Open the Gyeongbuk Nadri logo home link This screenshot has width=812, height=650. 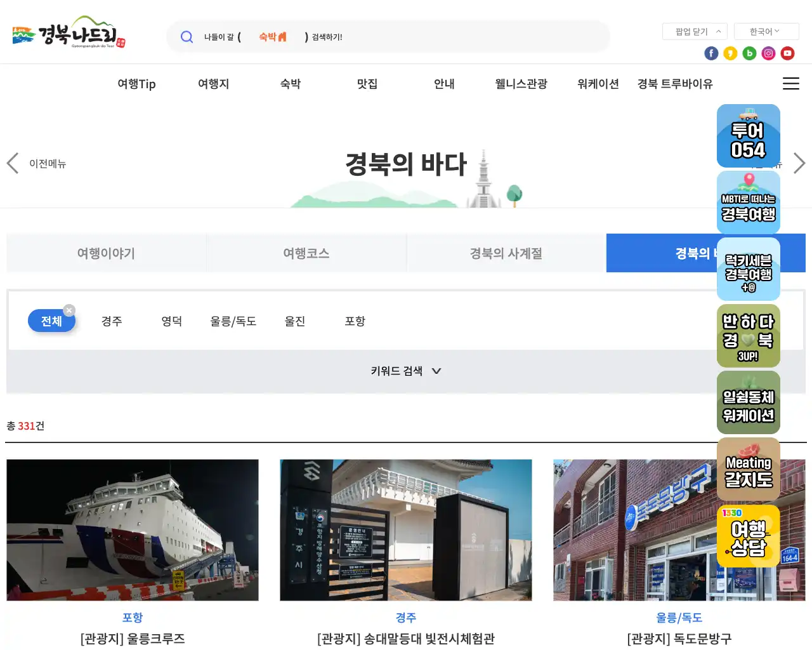(x=69, y=32)
